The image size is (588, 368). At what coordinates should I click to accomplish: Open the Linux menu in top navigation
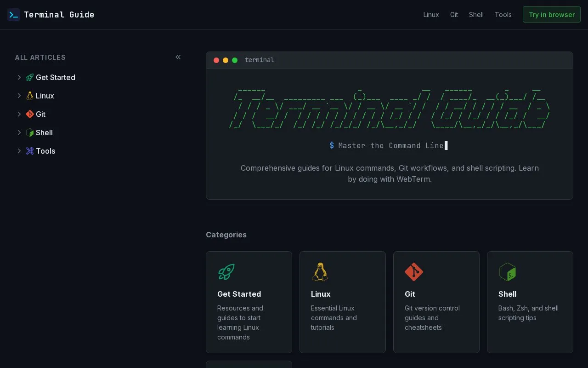click(431, 15)
